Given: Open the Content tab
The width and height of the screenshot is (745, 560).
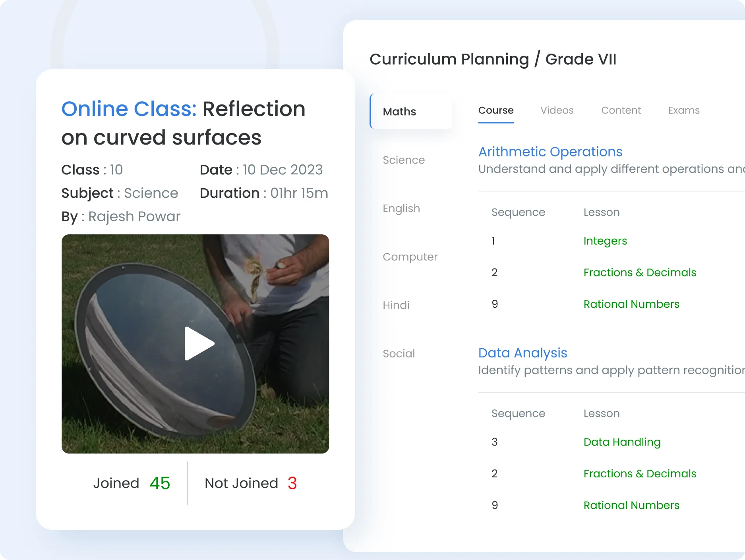Looking at the screenshot, I should point(621,110).
